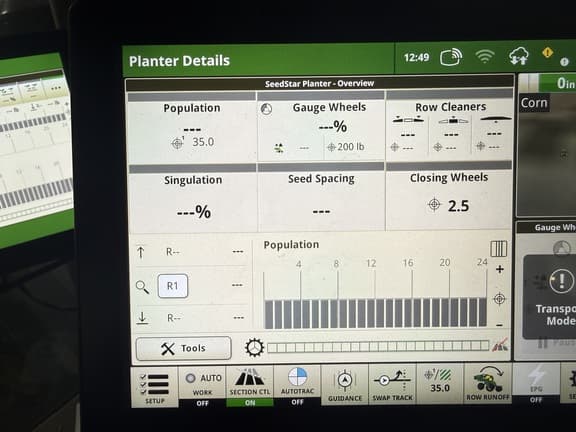The height and width of the screenshot is (432, 576).
Task: Click the meter drive gear icon
Action: pos(254,347)
